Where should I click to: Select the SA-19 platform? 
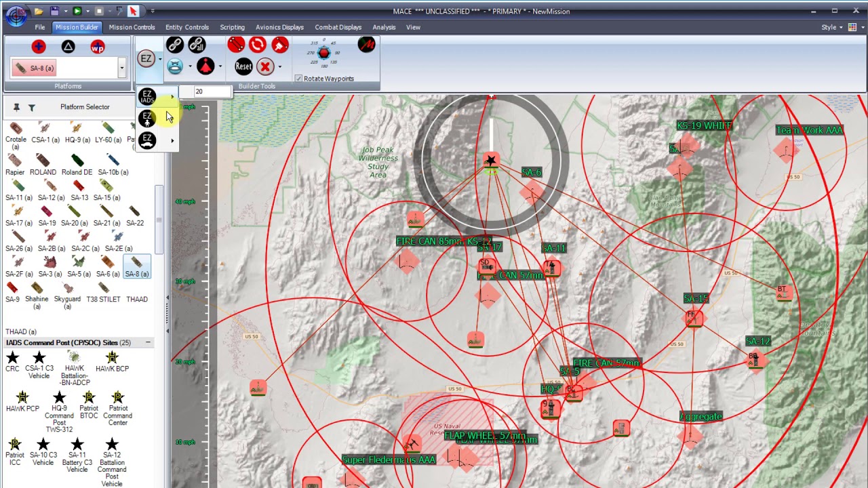tap(47, 217)
